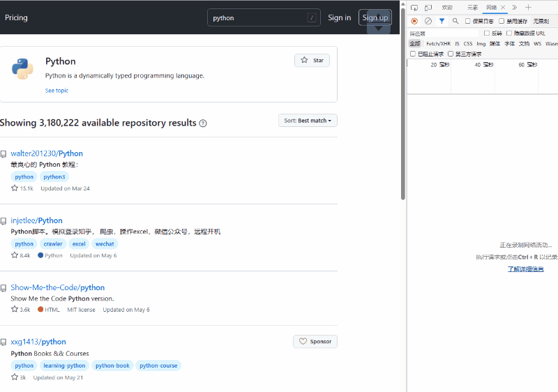Stop recording network log
Viewport: 558px width, 392px height.
[414, 21]
